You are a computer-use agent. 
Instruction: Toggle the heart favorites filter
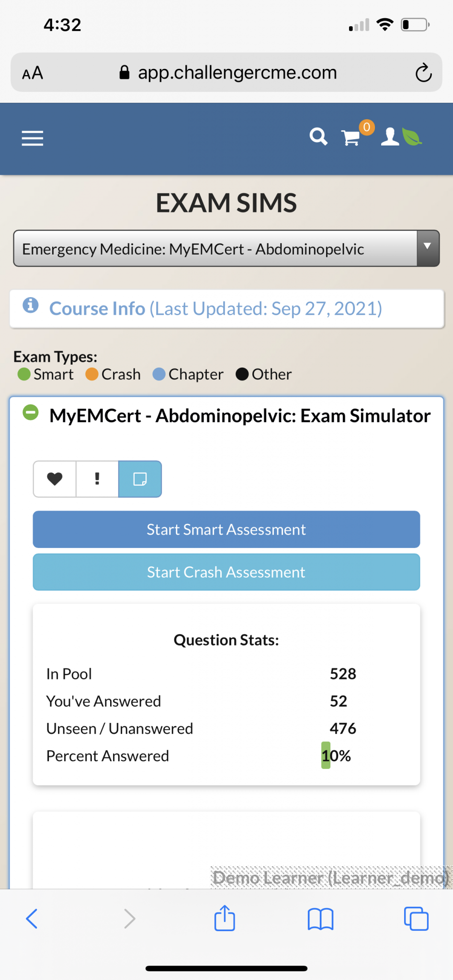pos(55,479)
